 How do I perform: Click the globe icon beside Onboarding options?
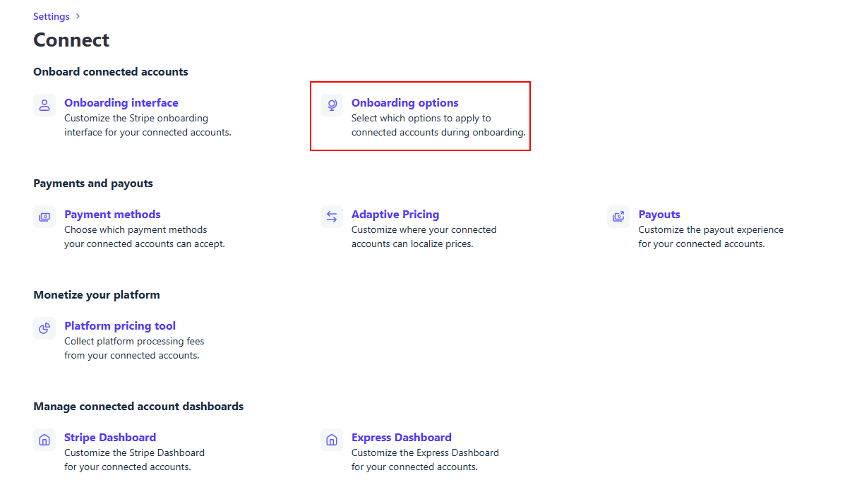(x=332, y=105)
